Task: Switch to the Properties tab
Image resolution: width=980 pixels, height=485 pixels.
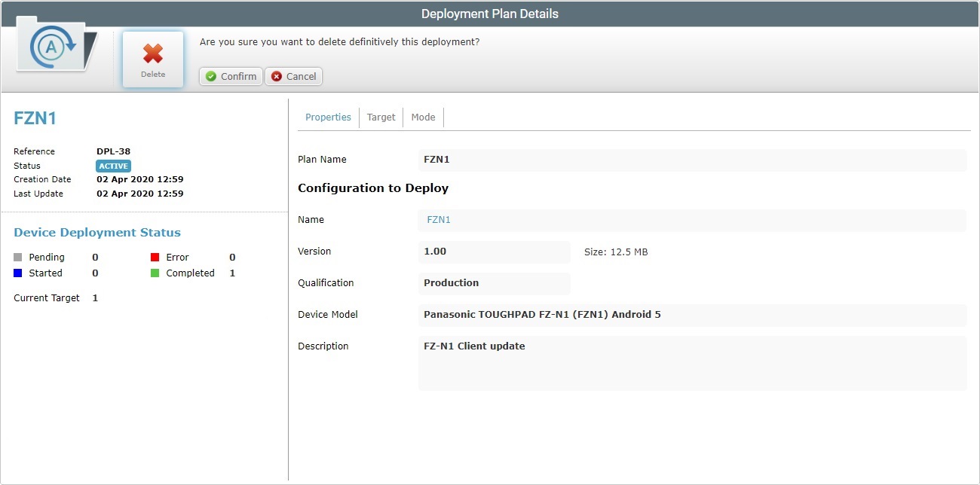Action: coord(328,117)
